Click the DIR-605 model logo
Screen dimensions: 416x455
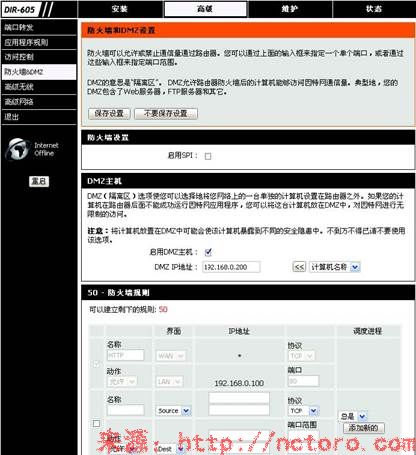pos(19,10)
